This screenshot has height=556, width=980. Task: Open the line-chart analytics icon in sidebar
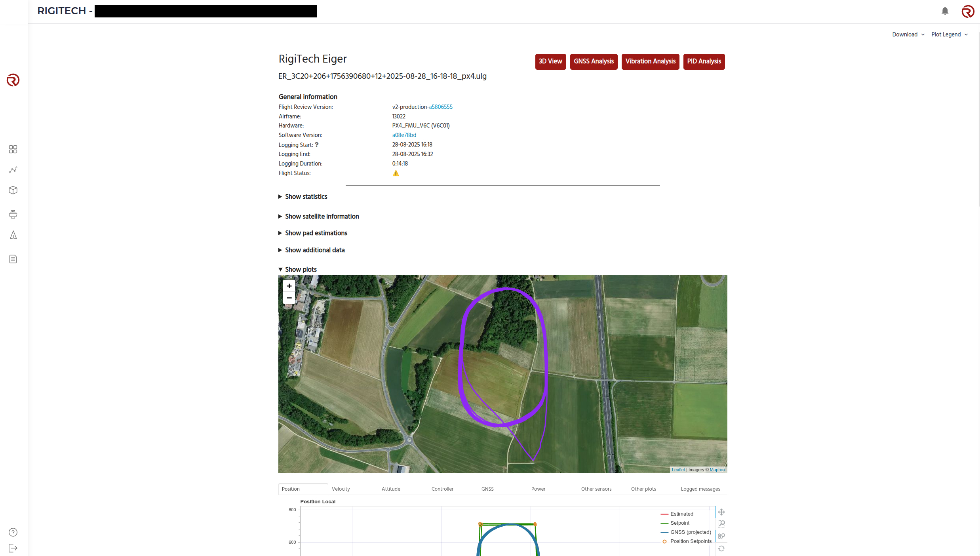point(13,170)
